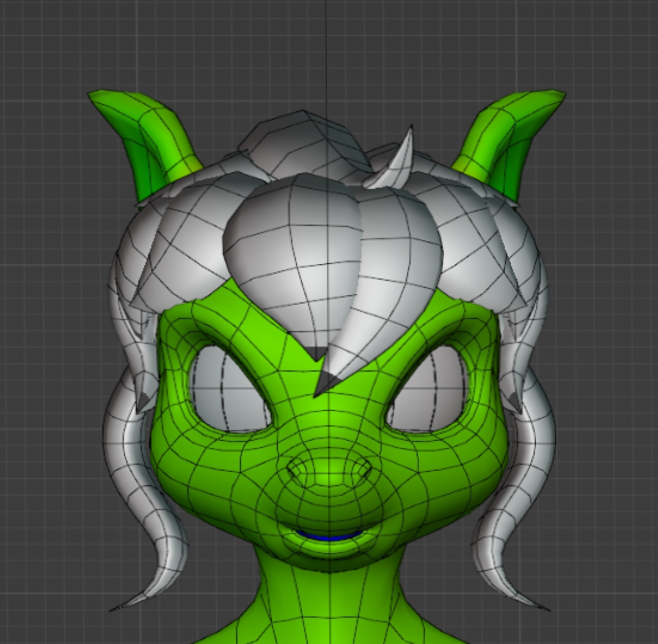Select the right nostril on the snout
Viewport: 658px width, 644px height.
click(361, 468)
